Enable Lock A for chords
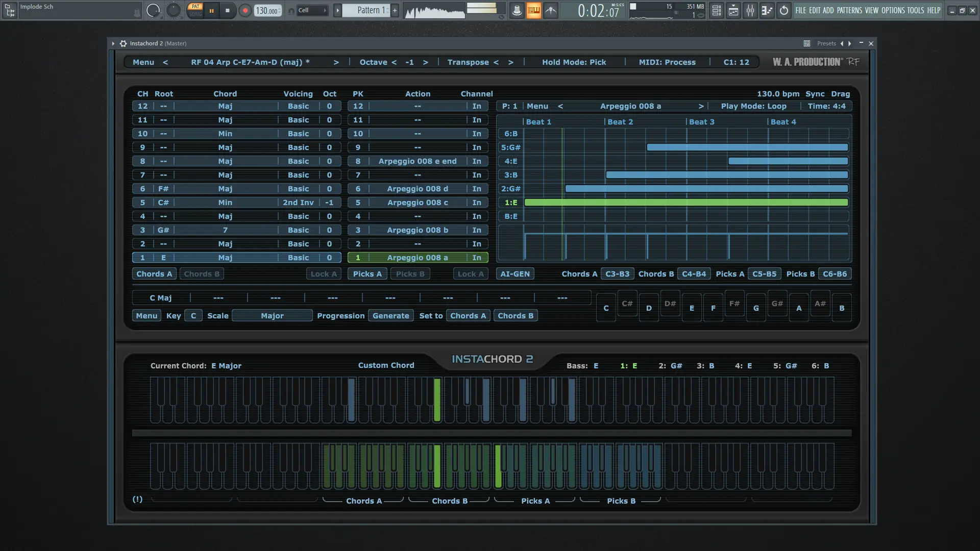 coord(324,274)
